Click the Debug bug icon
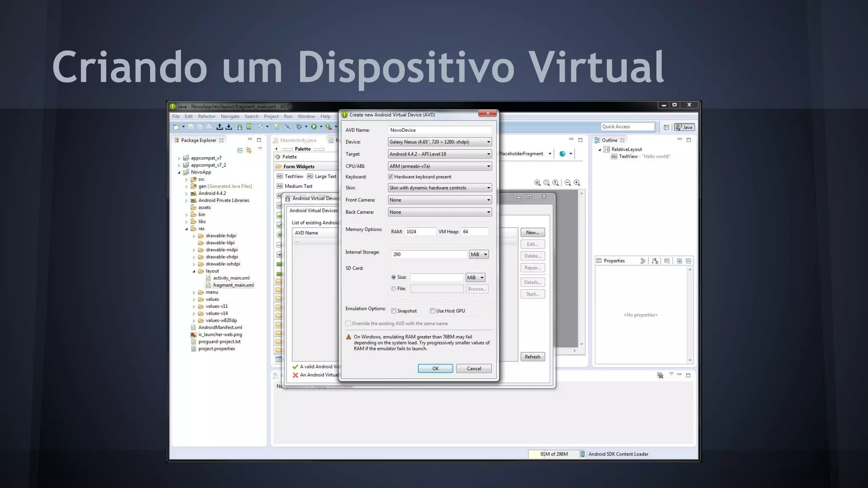Viewport: 868px width, 488px height. pyautogui.click(x=299, y=127)
